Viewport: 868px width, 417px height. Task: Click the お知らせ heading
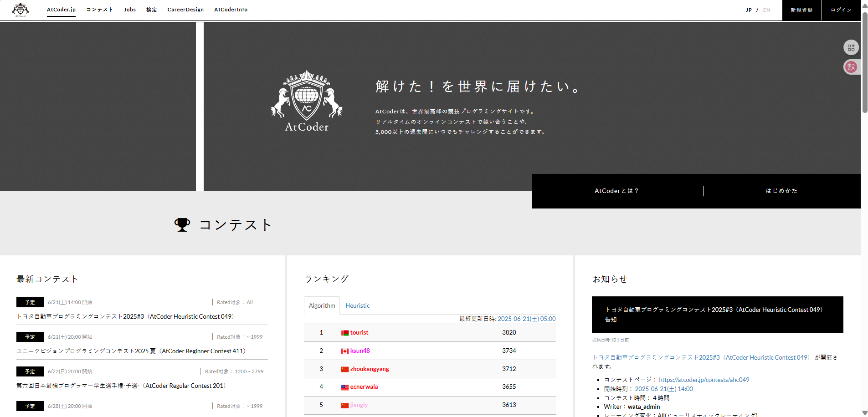coord(610,279)
